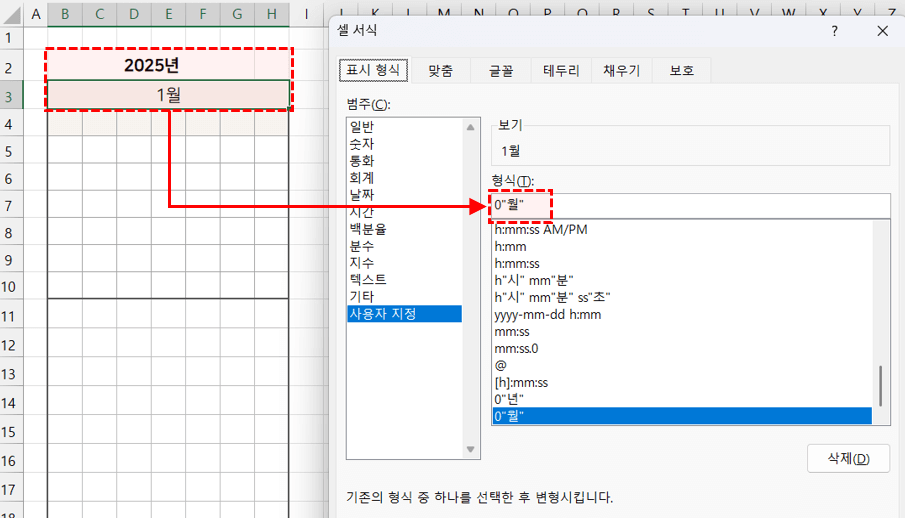Switch to the 맞춤 tab
The height and width of the screenshot is (518, 905).
click(x=440, y=71)
